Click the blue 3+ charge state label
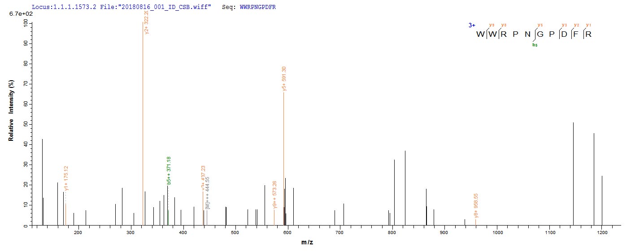644x252 pixels. pos(472,26)
